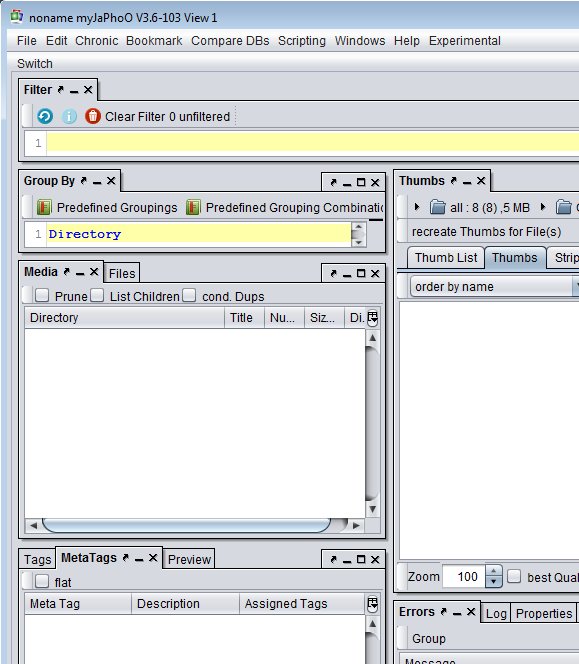The image size is (579, 664).
Task: Click the red trash Clear Filter icon
Action: click(x=93, y=116)
